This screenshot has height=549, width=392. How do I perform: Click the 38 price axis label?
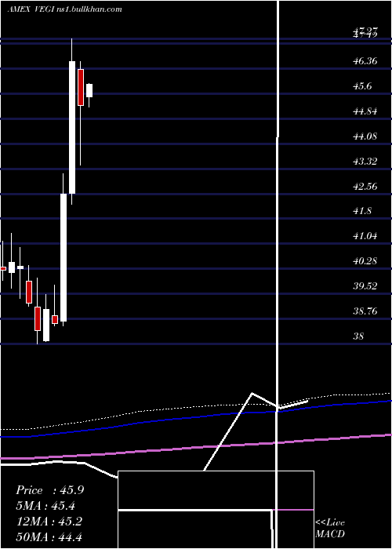tap(359, 336)
